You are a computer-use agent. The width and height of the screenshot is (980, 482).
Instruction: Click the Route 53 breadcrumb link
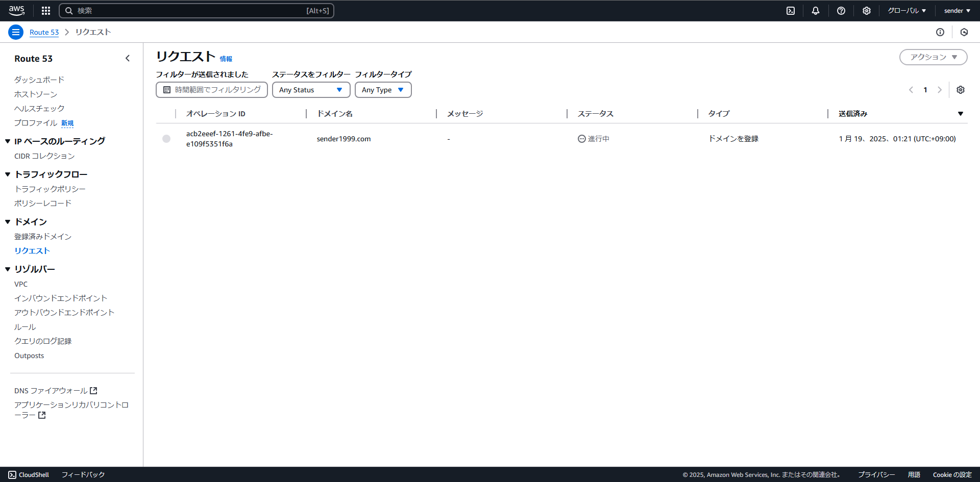(44, 32)
